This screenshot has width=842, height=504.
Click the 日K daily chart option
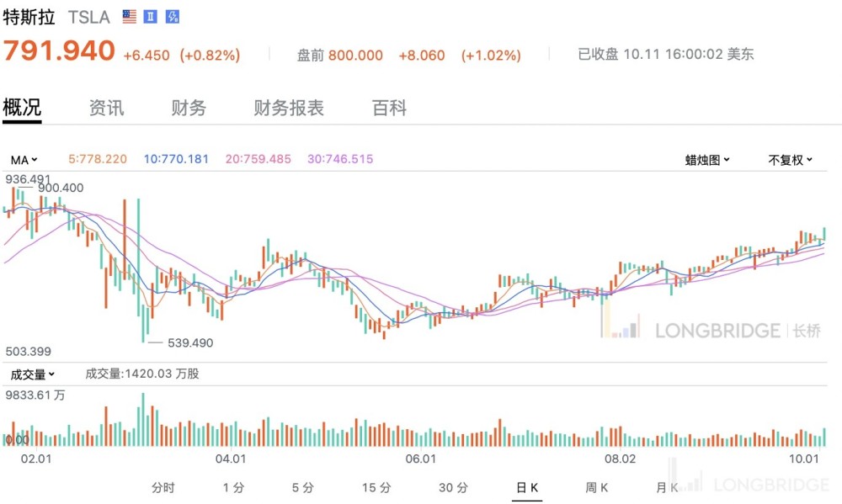[x=527, y=487]
